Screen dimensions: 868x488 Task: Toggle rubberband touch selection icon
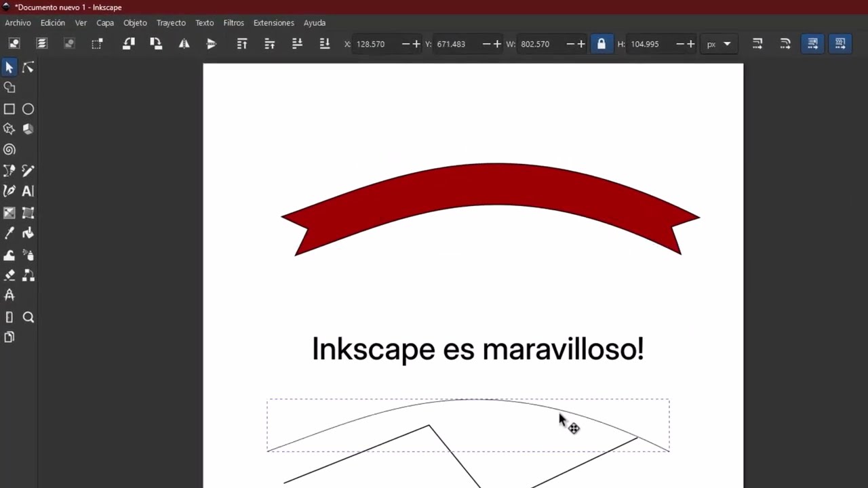pyautogui.click(x=97, y=43)
